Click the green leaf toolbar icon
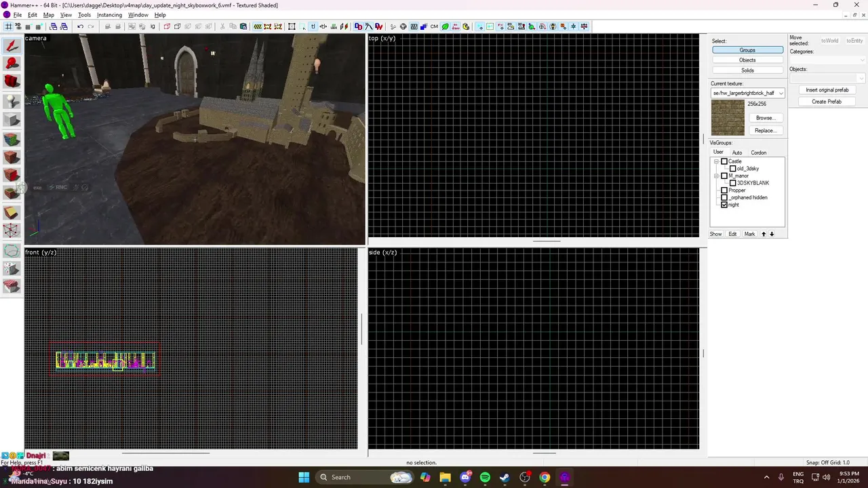This screenshot has width=868, height=488. (445, 26)
